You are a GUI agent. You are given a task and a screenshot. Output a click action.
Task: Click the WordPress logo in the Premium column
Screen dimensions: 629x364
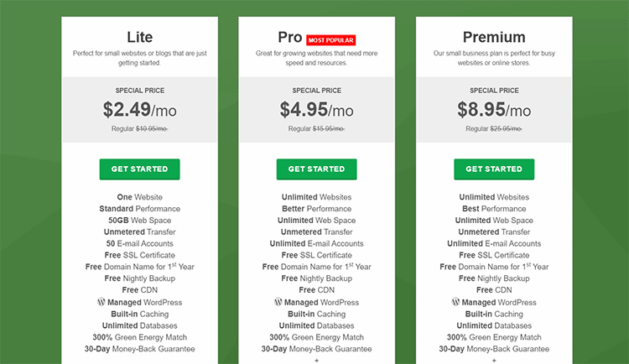coord(455,302)
